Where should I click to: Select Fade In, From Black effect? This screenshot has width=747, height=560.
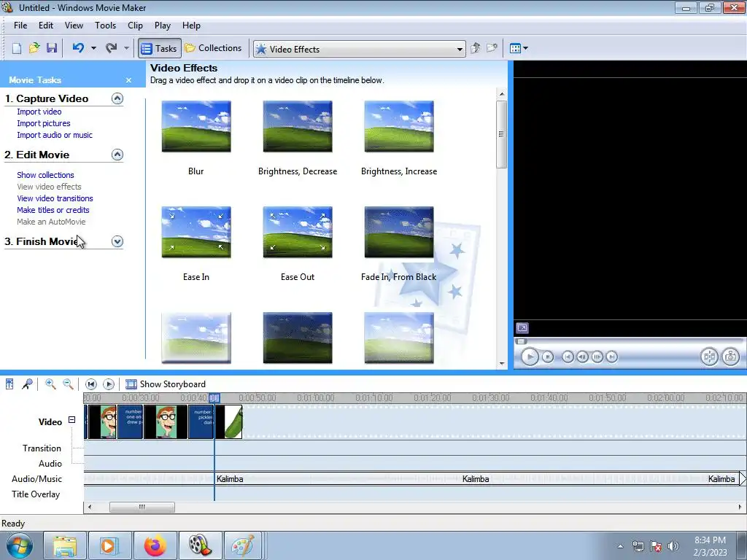point(399,233)
